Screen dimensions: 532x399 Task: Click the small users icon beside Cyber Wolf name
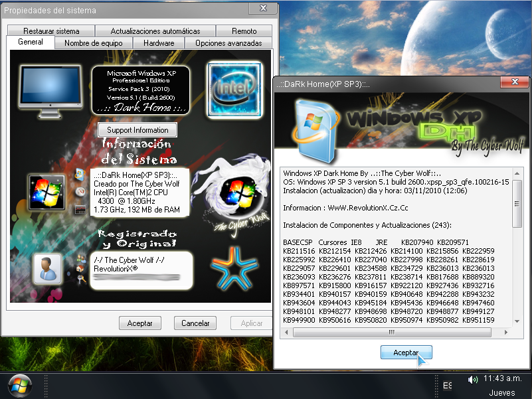pos(81,259)
